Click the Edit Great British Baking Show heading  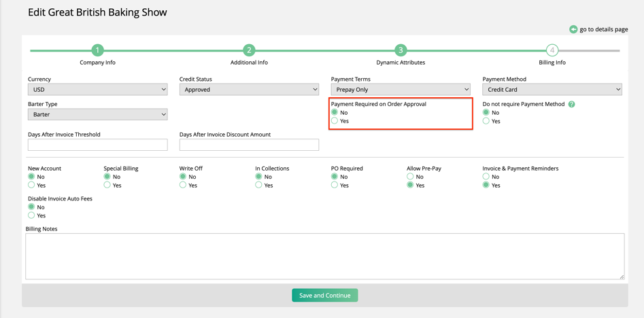(97, 12)
